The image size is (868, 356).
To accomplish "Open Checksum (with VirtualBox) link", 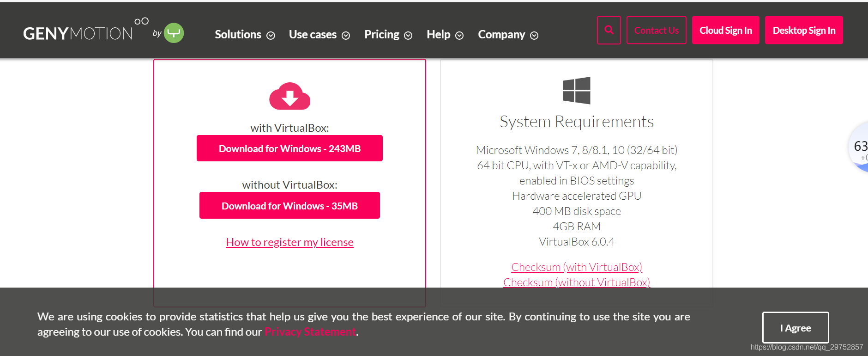I will coord(577,267).
